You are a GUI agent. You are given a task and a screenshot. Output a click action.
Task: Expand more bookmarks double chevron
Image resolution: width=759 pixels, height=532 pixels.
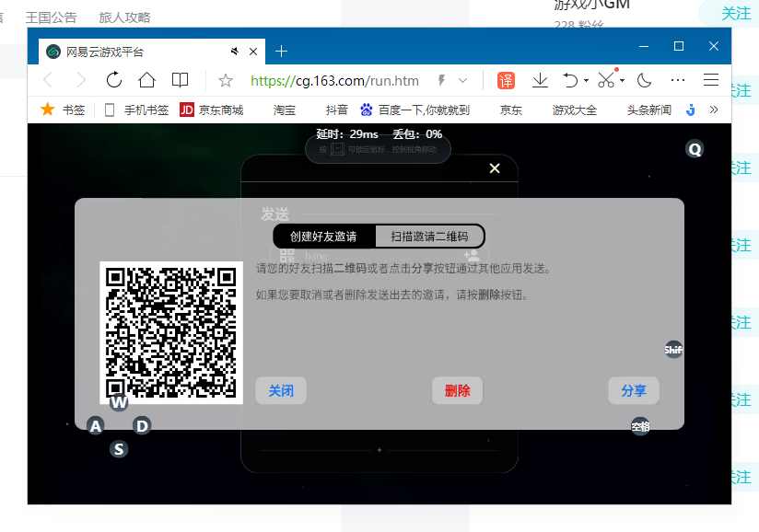point(714,110)
